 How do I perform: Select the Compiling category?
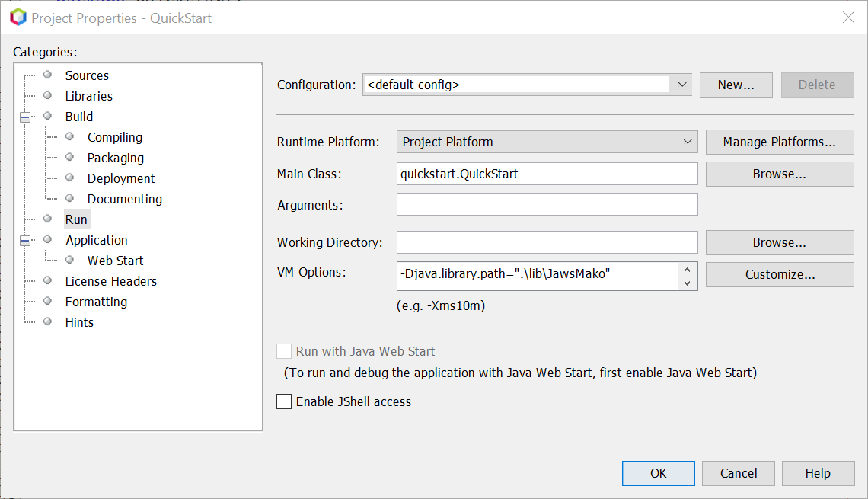(x=114, y=137)
